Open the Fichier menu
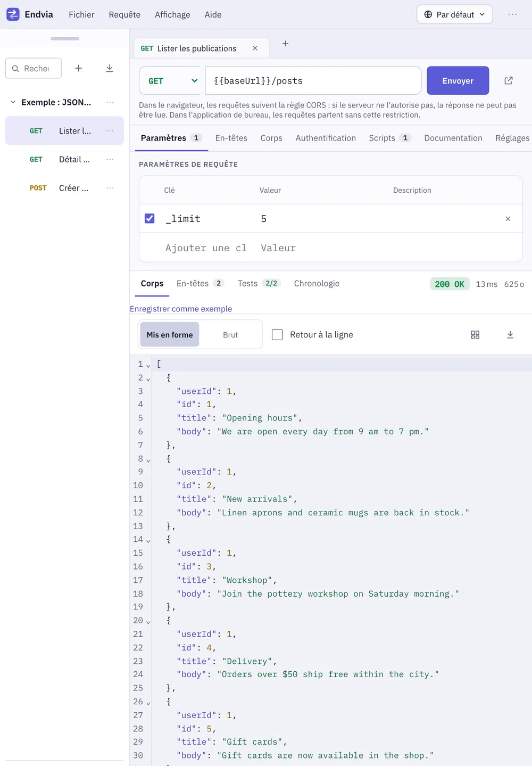 [81, 14]
